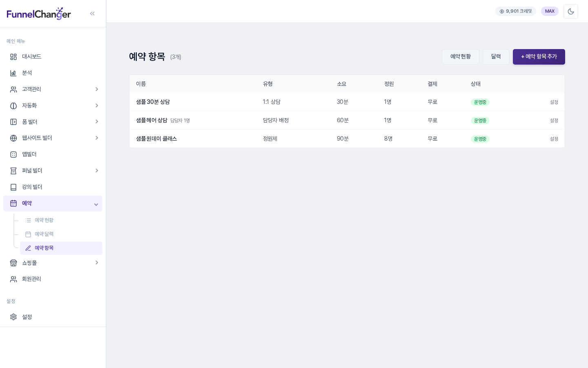Click the 예약 달력 calendar icon
The image size is (588, 368).
click(x=28, y=234)
